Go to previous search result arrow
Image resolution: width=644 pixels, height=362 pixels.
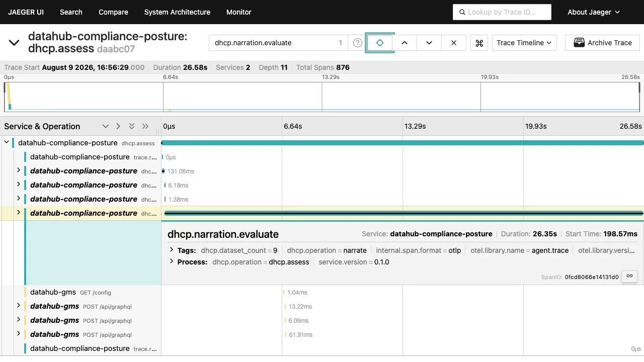click(405, 43)
